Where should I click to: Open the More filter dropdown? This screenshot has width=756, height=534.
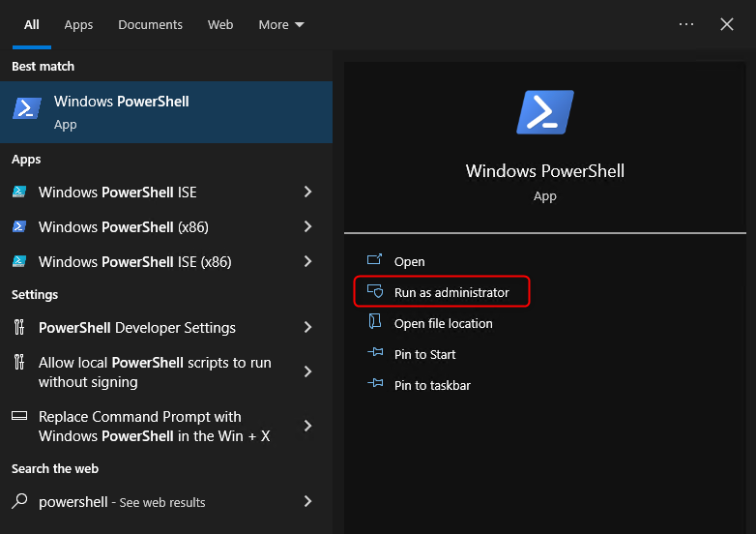click(281, 24)
